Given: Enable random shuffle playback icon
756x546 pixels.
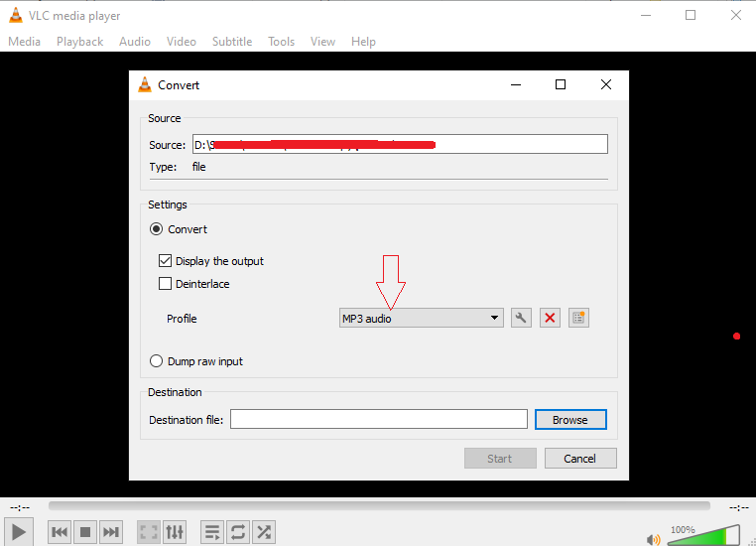Looking at the screenshot, I should 264,532.
